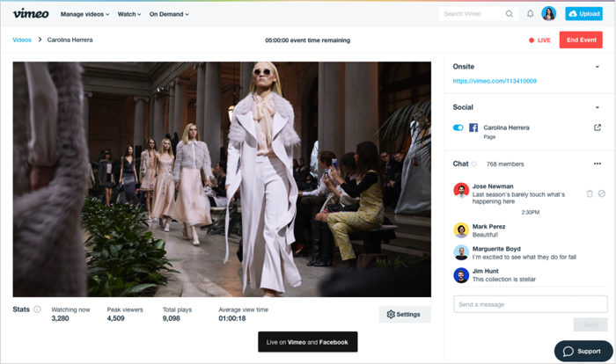Open the On Demand dropdown

point(169,14)
